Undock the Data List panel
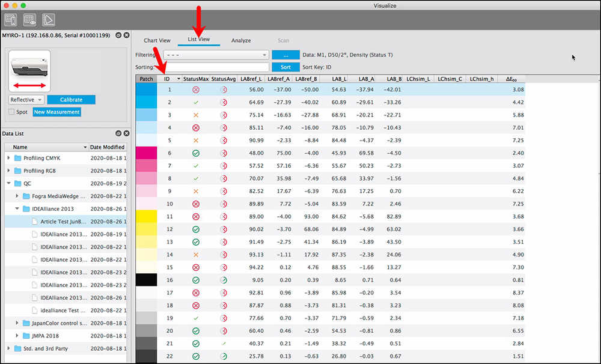Image resolution: width=601 pixels, height=364 pixels. point(119,133)
